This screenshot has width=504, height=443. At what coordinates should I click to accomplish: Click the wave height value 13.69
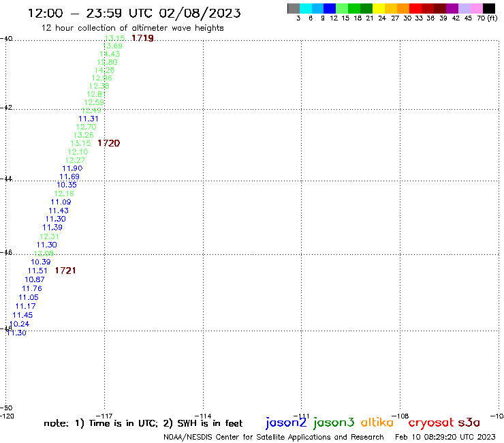click(x=112, y=46)
